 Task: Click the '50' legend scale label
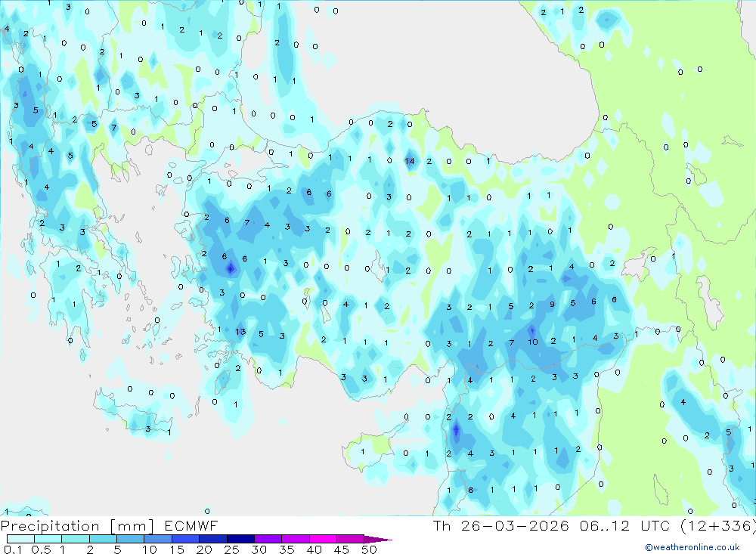point(369,549)
